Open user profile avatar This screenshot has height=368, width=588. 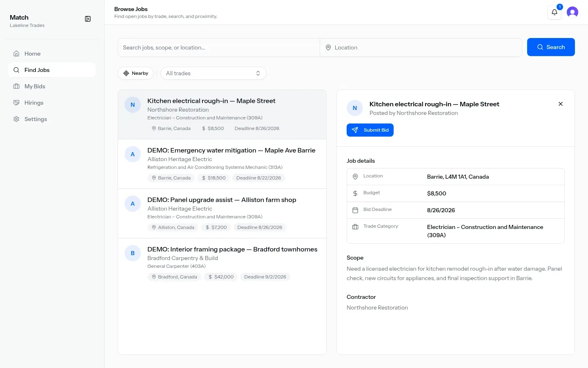pos(572,12)
